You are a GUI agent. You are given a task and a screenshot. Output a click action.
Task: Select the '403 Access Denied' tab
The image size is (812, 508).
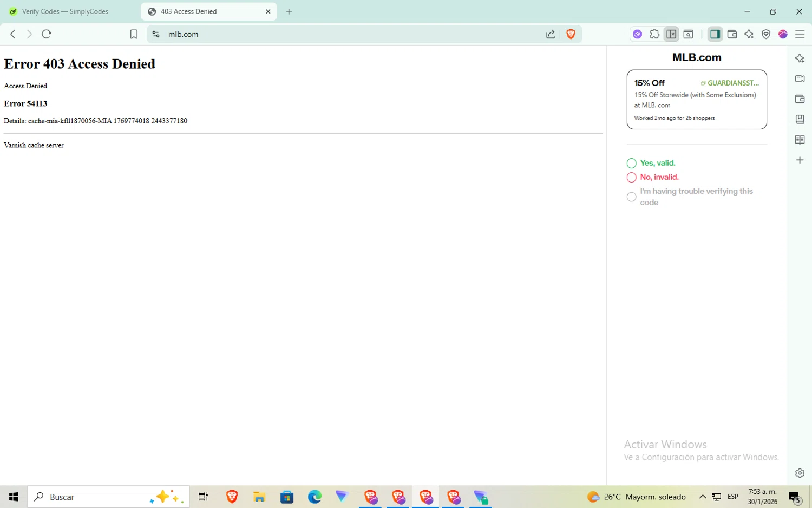coord(208,11)
